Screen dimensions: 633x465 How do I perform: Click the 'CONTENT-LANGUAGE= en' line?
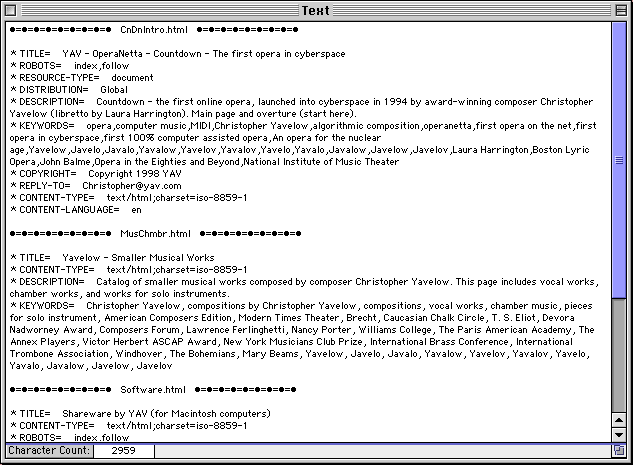pyautogui.click(x=76, y=209)
